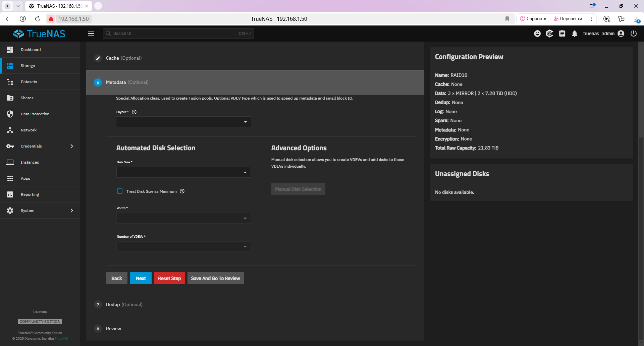
Task: Click Layout help question-mark icon
Action: [134, 112]
